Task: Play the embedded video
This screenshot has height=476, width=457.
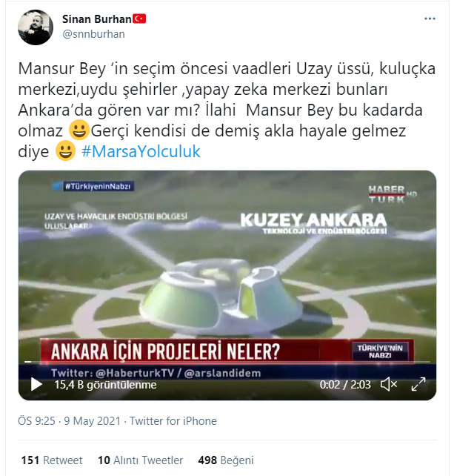Action: click(36, 385)
